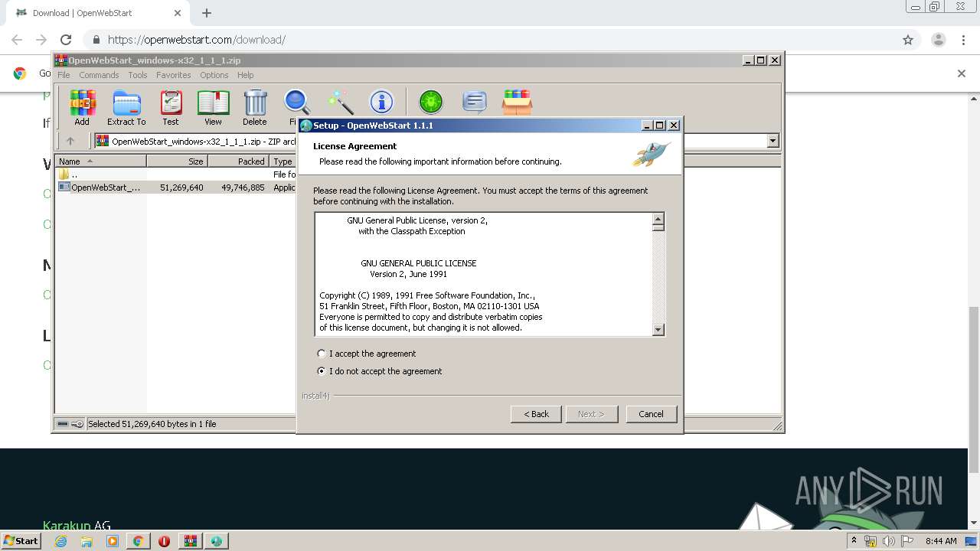Click the Add icon in WinRAR toolbar
The image size is (980, 551).
tap(82, 108)
